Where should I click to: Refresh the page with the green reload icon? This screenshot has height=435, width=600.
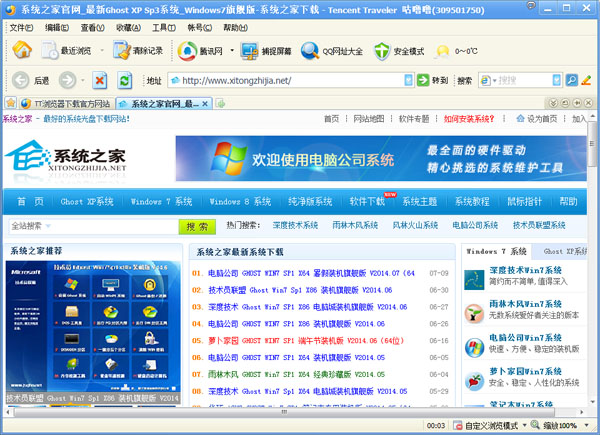tap(124, 80)
